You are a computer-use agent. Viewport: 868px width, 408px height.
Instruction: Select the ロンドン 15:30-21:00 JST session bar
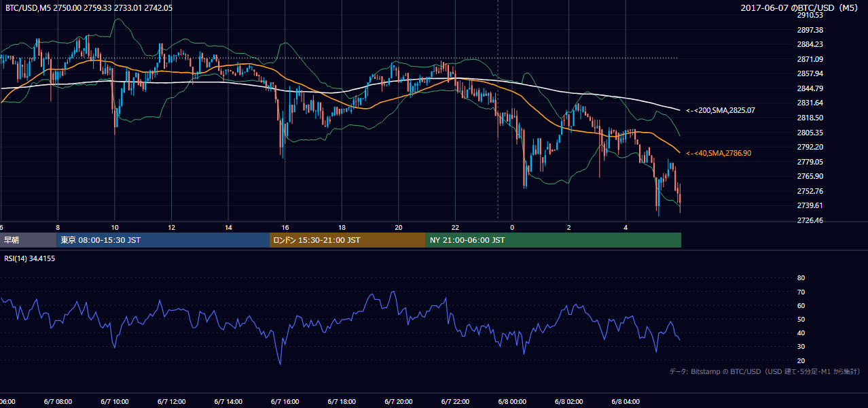pyautogui.click(x=348, y=240)
